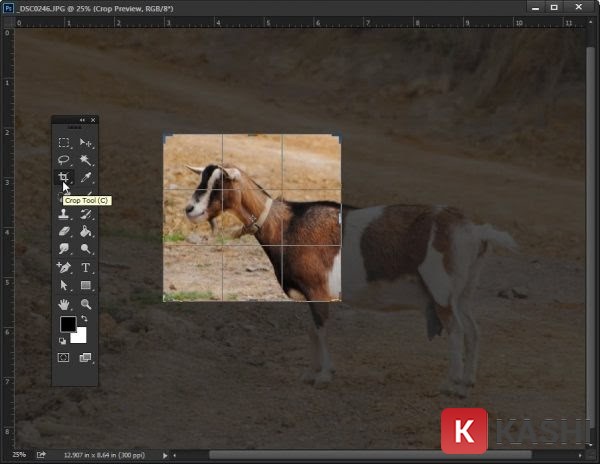This screenshot has height=464, width=600.
Task: Select the Dodge tool
Action: [x=85, y=249]
